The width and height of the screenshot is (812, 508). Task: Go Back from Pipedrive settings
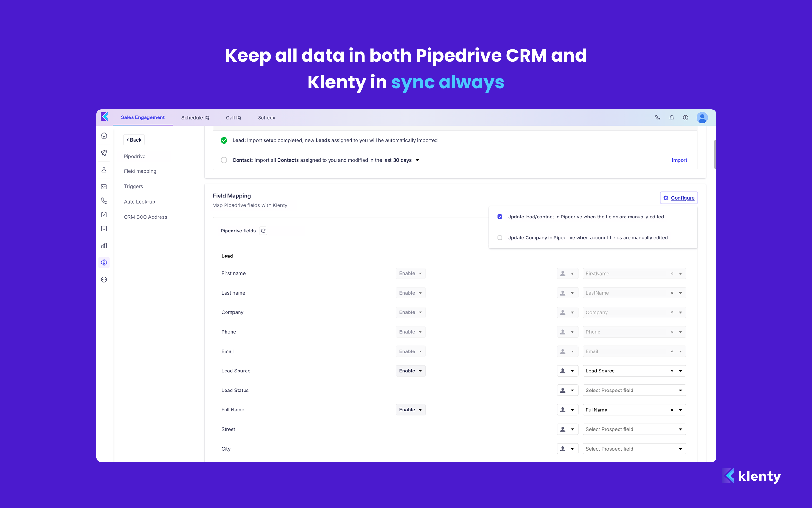(134, 140)
